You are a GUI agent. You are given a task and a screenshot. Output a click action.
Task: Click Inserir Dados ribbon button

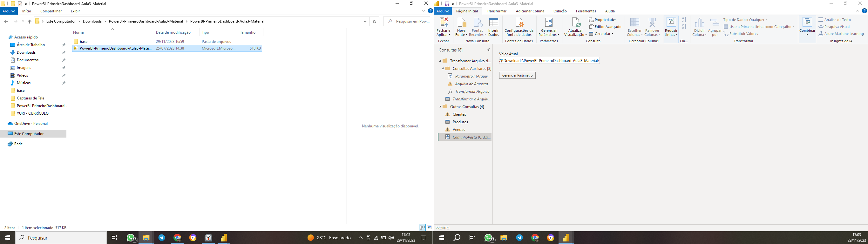493,27
